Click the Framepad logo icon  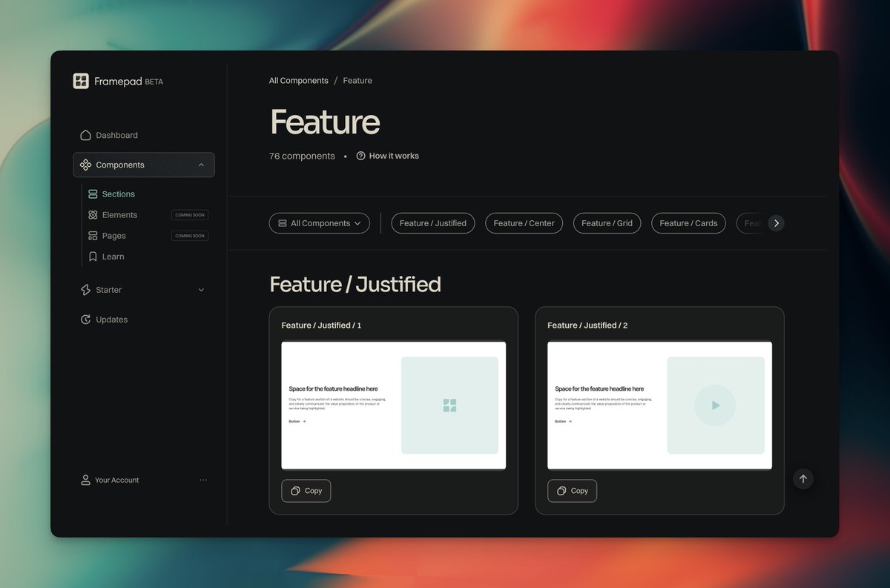tap(82, 81)
